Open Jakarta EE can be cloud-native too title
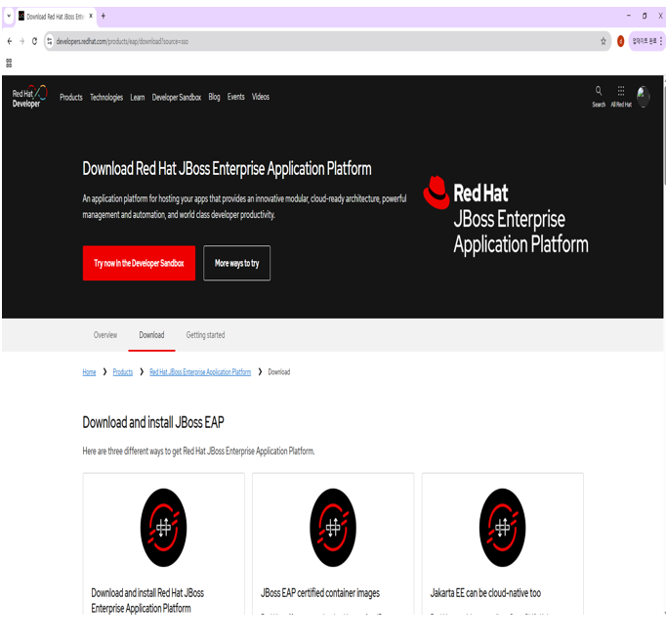The height and width of the screenshot is (644, 666). pos(485,592)
